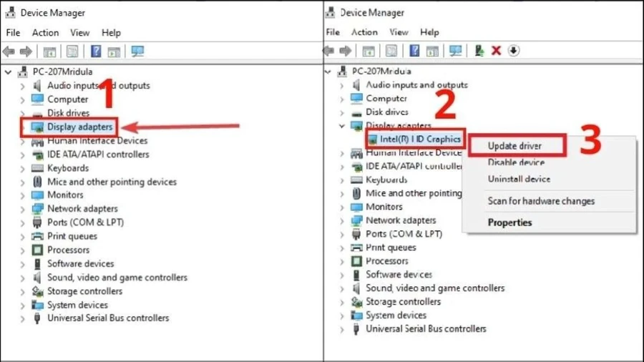The image size is (644, 362).
Task: Select Computer icon in left window tree
Action: [37, 99]
